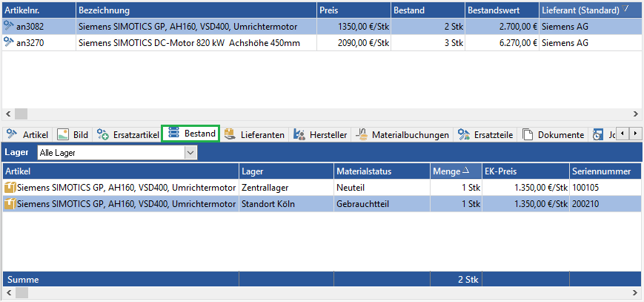Image resolution: width=644 pixels, height=302 pixels.
Task: Click upper table scrollbar left arrow
Action: pos(8,114)
